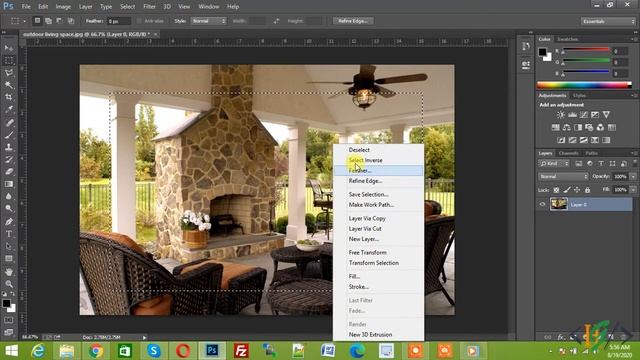Image resolution: width=640 pixels, height=360 pixels.
Task: Open the layer blend mode dropdown
Action: tap(564, 177)
